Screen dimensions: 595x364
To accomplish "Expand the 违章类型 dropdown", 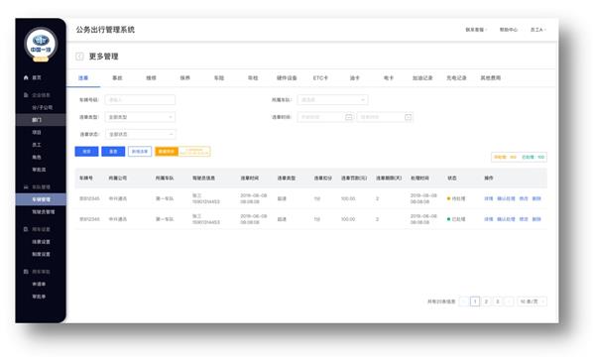I will tap(140, 117).
